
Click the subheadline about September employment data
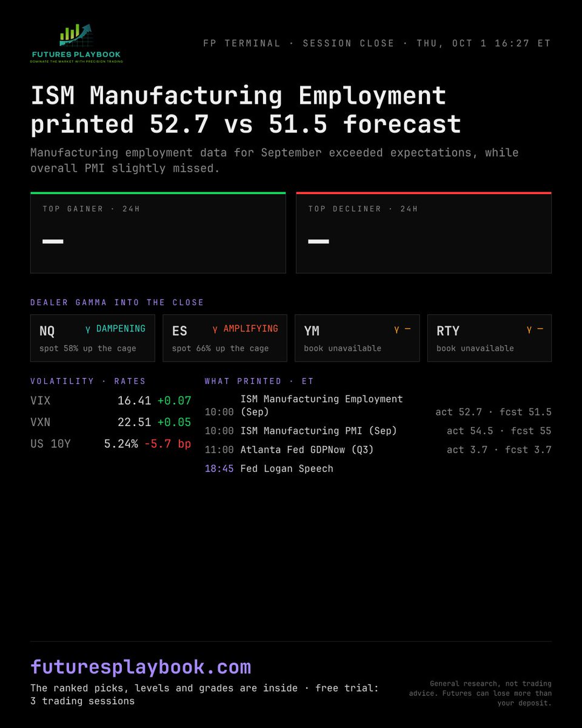(x=275, y=160)
